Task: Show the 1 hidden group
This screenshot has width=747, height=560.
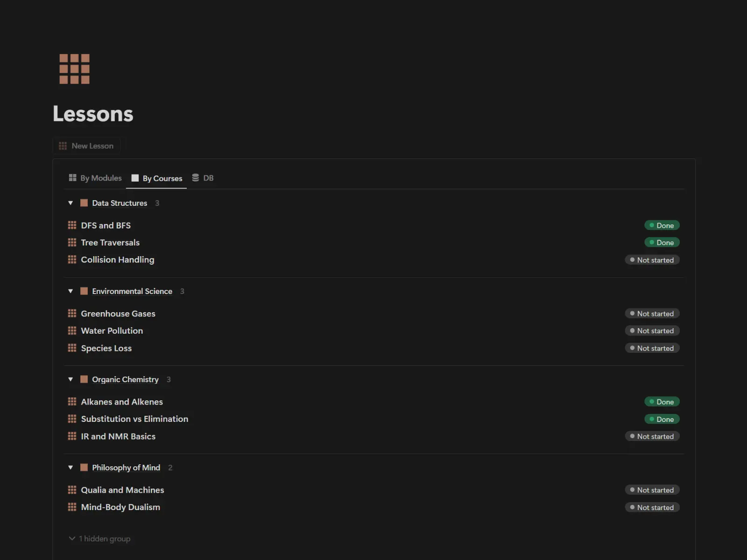Action: pos(99,539)
